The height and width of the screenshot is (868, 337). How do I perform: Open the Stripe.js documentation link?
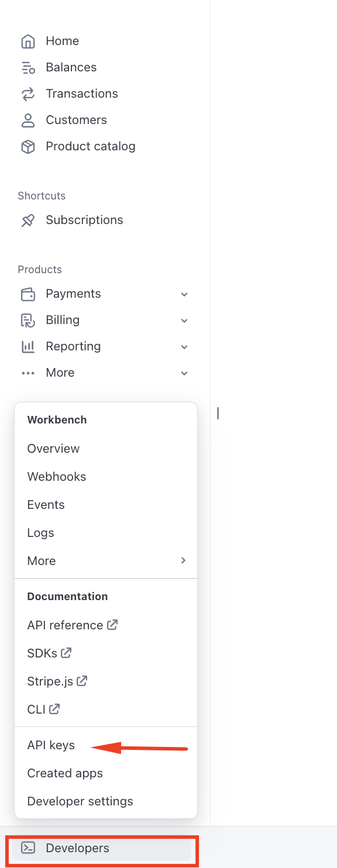click(x=57, y=681)
